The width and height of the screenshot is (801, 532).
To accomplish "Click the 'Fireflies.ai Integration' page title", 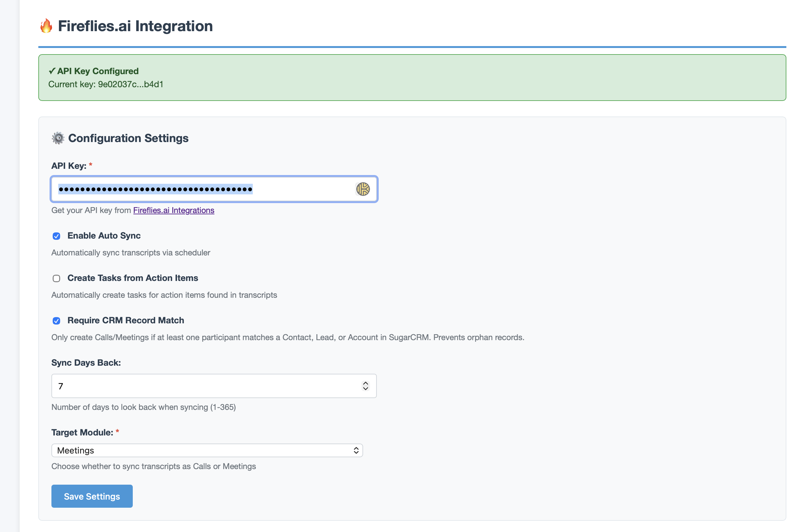I will [136, 26].
